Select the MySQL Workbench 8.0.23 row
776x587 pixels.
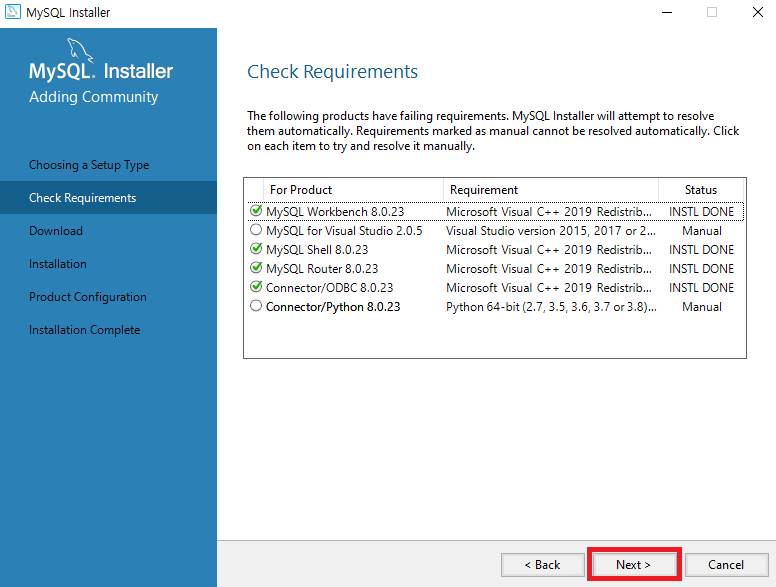pyautogui.click(x=495, y=212)
